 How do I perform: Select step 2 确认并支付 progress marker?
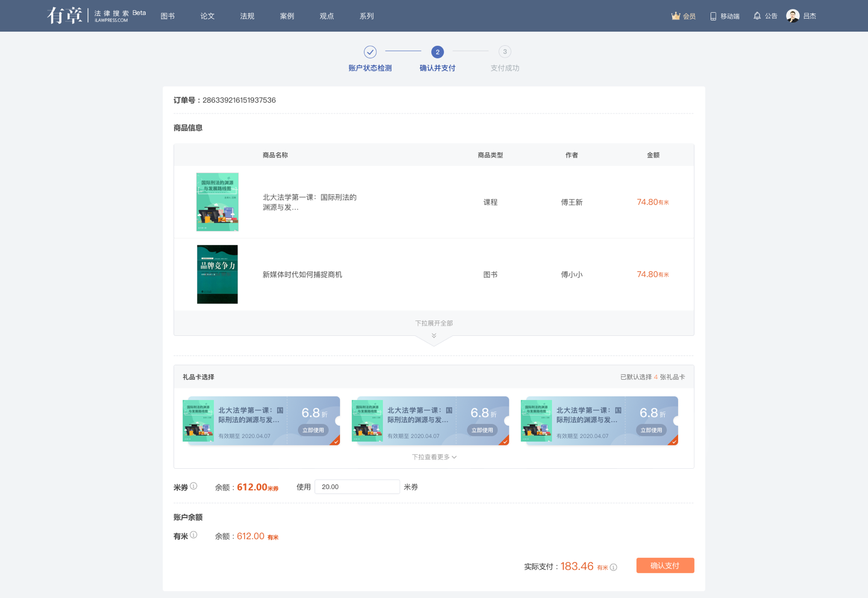click(x=437, y=52)
